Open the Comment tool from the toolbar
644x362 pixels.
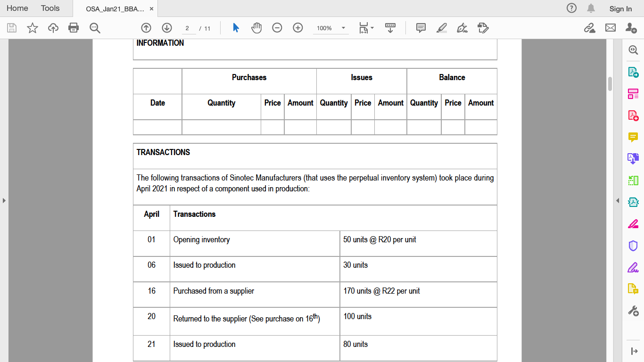[x=420, y=28]
